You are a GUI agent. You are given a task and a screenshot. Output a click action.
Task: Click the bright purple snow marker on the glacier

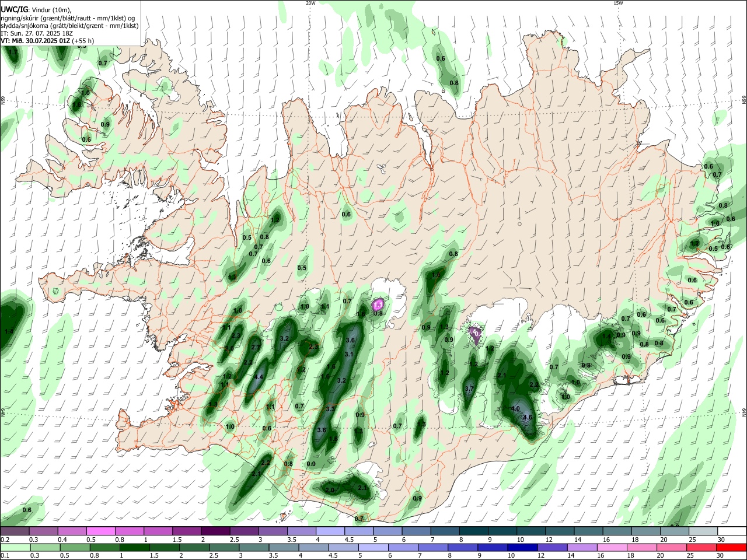coord(378,304)
